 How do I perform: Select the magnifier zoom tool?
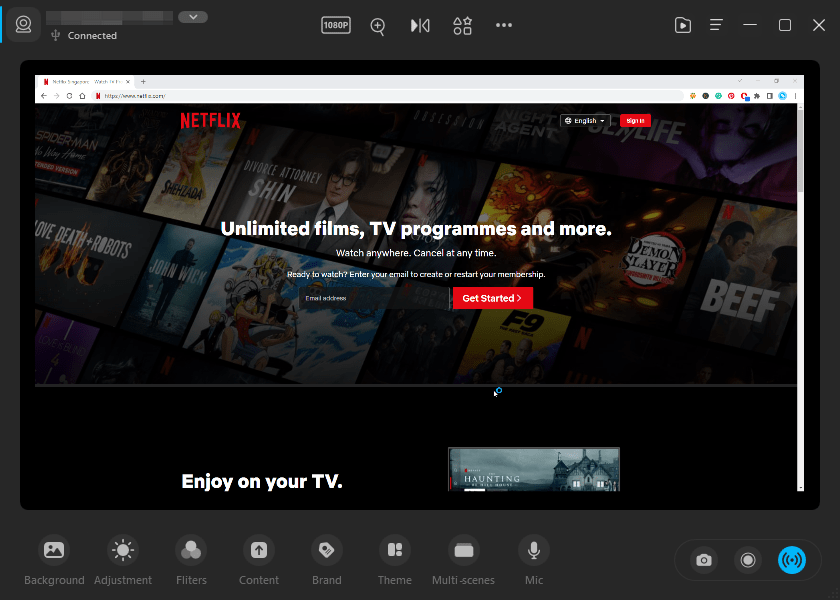(377, 25)
